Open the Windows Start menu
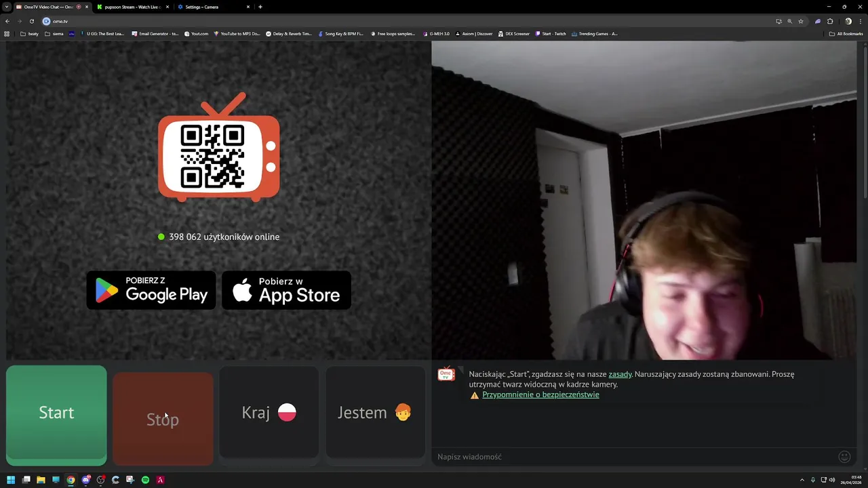 pos(11,480)
